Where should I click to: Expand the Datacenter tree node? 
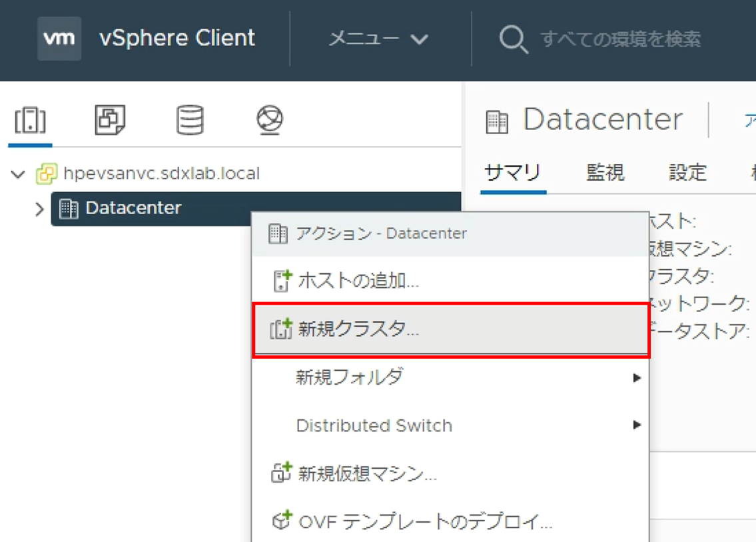39,209
